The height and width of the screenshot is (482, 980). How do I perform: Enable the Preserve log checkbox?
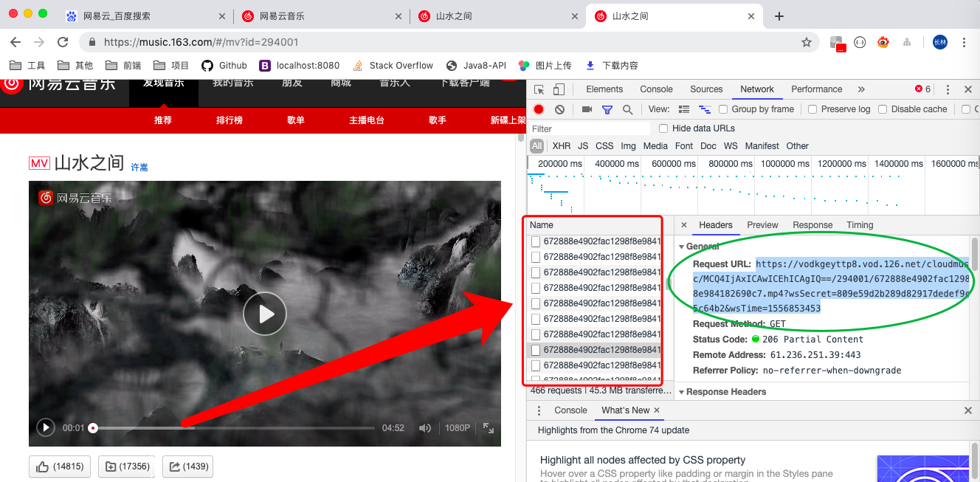click(x=812, y=109)
